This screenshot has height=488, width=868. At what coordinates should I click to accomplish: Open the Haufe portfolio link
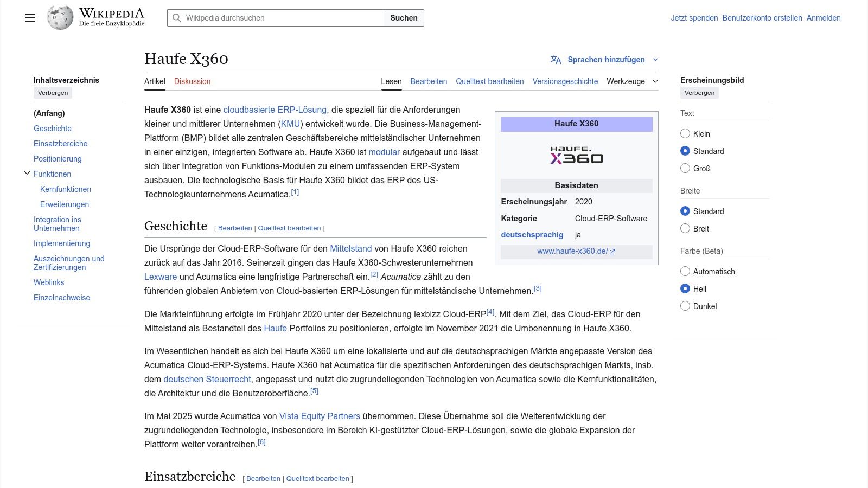click(276, 328)
